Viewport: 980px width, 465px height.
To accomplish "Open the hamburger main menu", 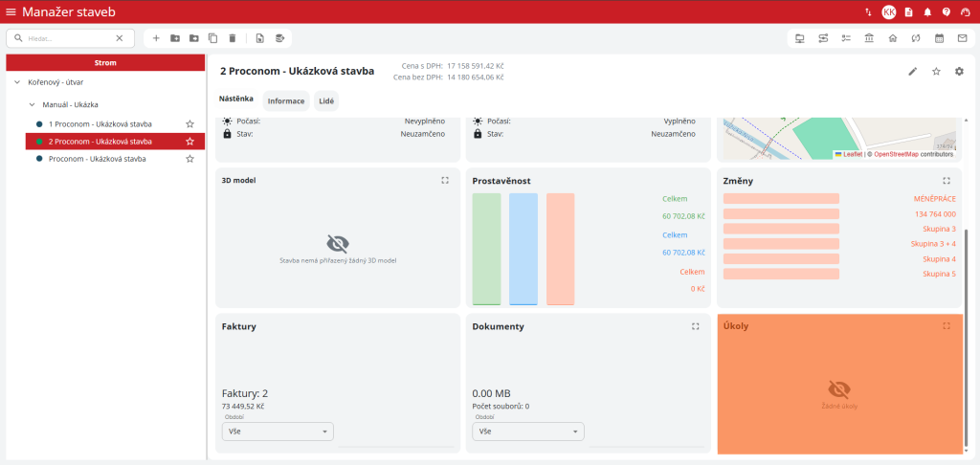I will pyautogui.click(x=11, y=11).
